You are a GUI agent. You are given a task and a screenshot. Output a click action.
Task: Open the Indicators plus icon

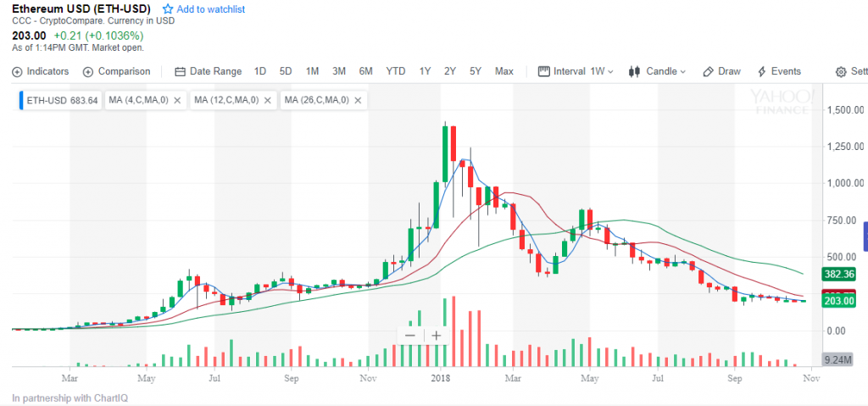click(17, 72)
